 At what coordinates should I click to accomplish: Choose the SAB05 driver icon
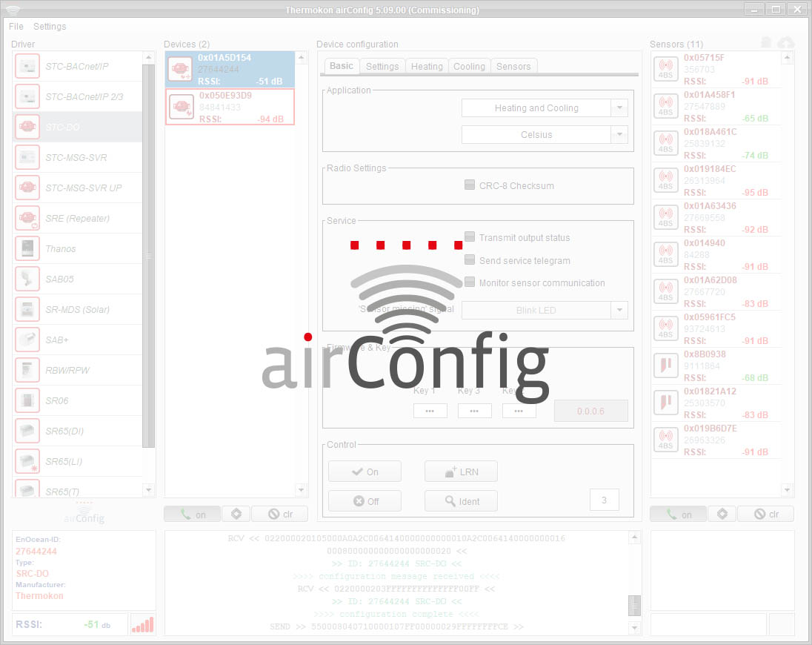27,279
